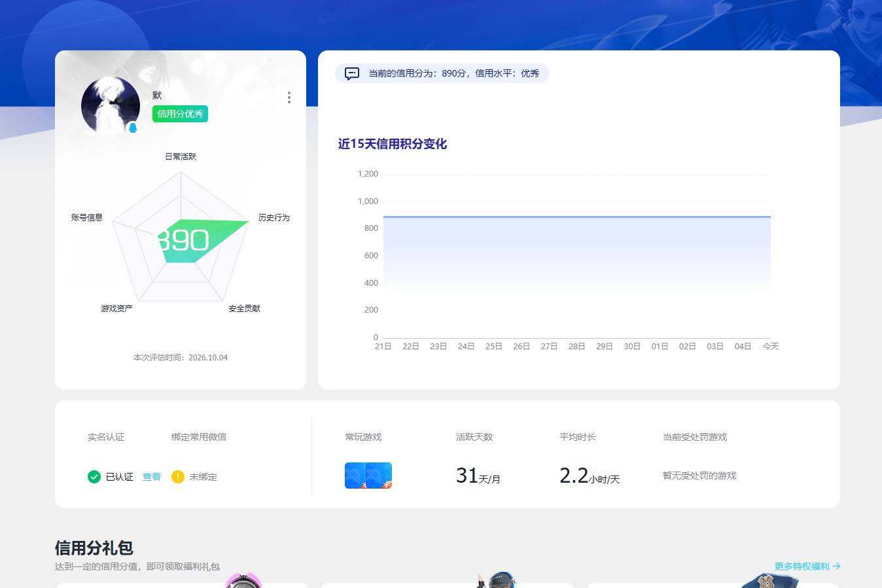Click the green verified checkmark icon
The width and height of the screenshot is (882, 588).
(94, 477)
